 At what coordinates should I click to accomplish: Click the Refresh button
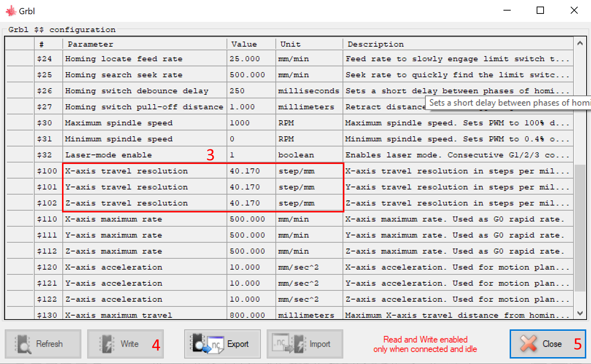pyautogui.click(x=43, y=344)
